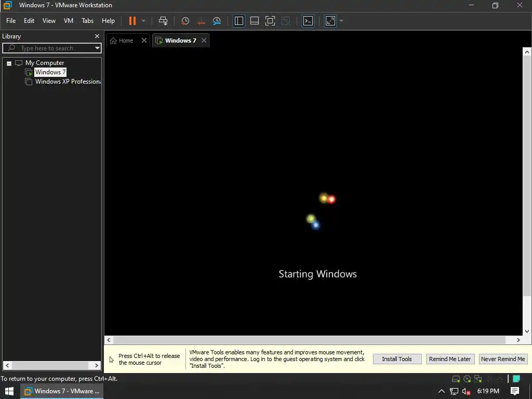Open the Edit menu
The width and height of the screenshot is (532, 399).
[29, 21]
